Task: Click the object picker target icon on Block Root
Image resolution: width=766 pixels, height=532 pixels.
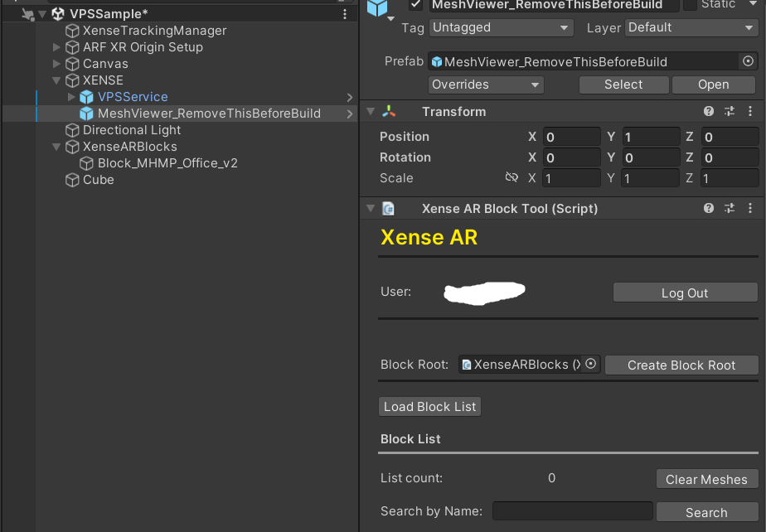Action: click(x=590, y=365)
